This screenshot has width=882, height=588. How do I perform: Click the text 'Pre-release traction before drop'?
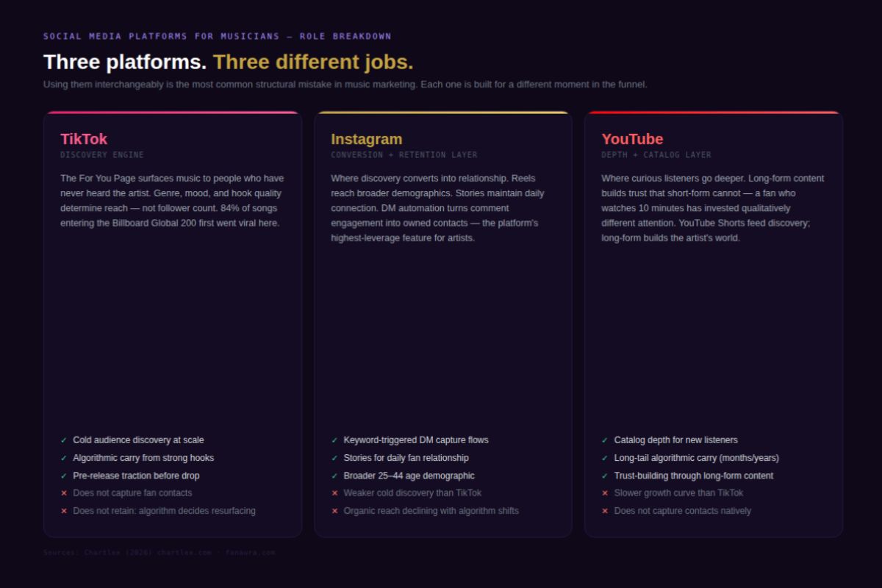136,476
